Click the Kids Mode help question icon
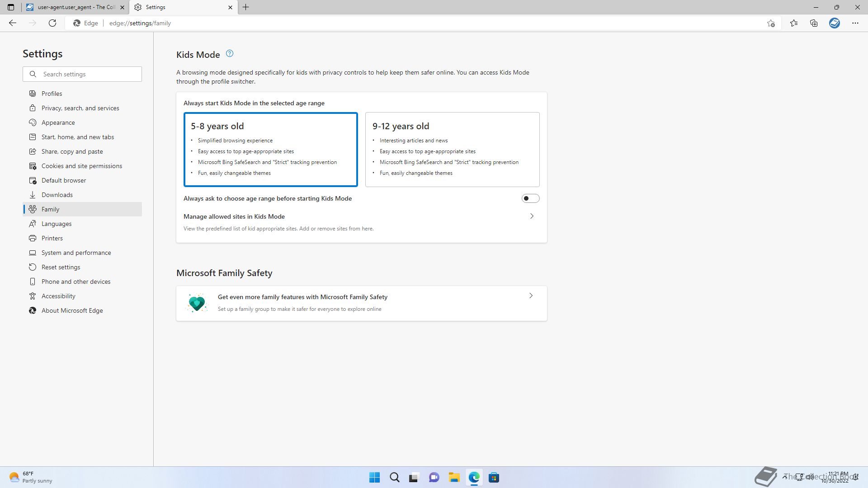Image resolution: width=868 pixels, height=488 pixels. tap(230, 54)
